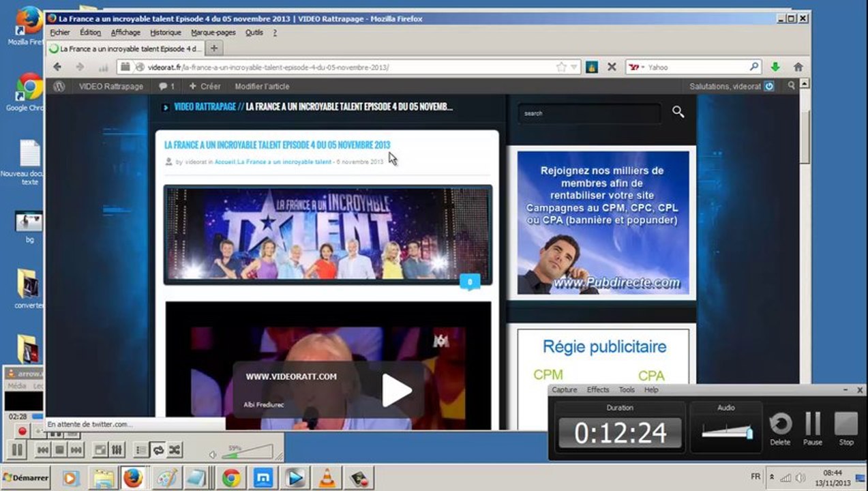Image resolution: width=868 pixels, height=491 pixels.
Task: Mute VLC with the speaker icon
Action: 213,454
